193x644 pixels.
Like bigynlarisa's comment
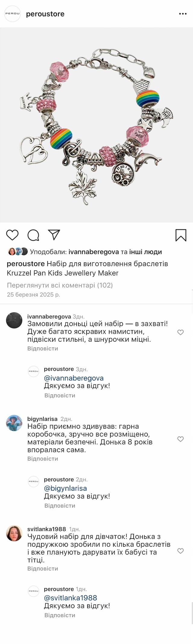tap(180, 439)
